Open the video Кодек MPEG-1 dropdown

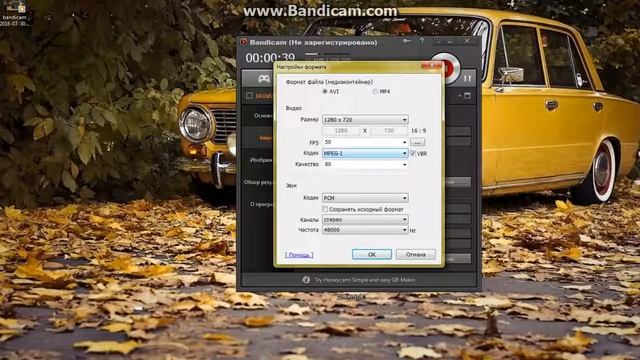[x=365, y=153]
